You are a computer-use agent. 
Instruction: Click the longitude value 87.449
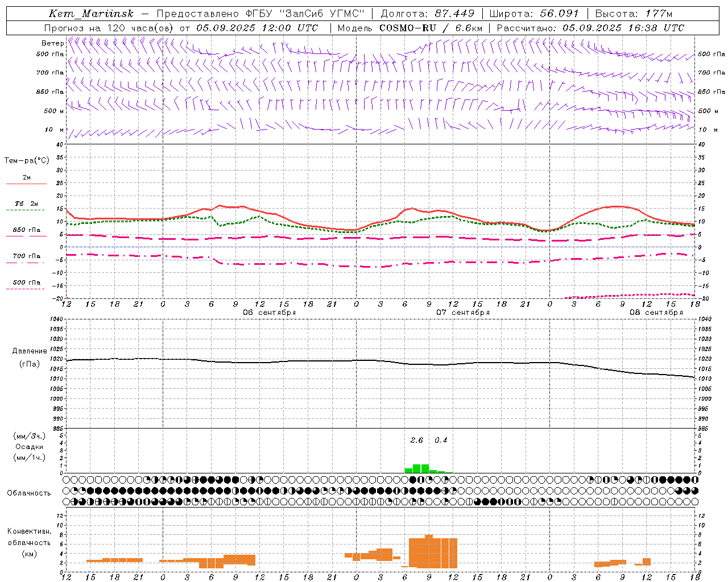click(454, 14)
